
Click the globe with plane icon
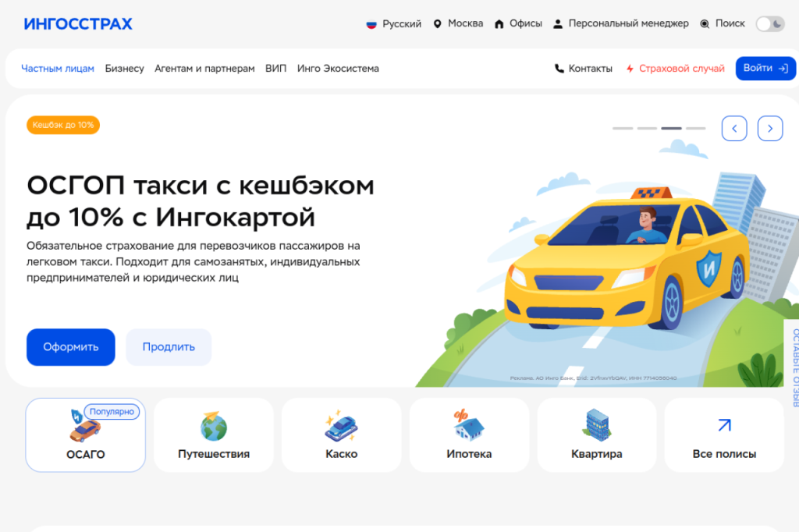[214, 426]
